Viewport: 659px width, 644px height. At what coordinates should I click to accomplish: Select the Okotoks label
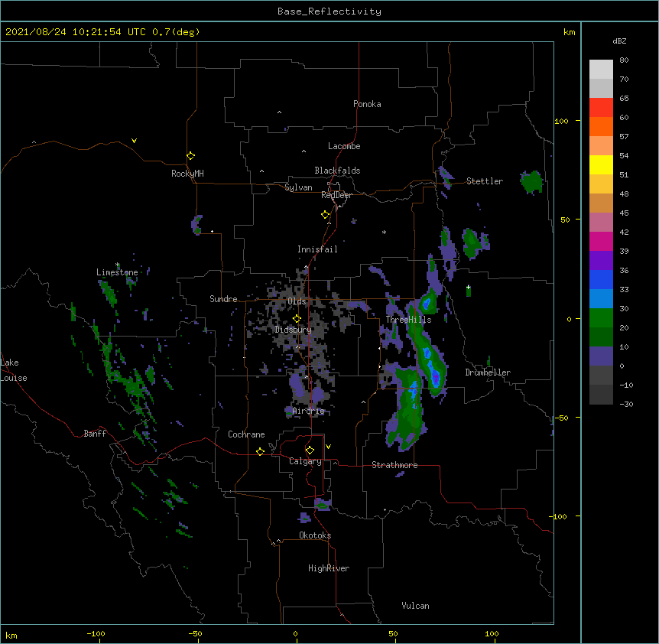coord(315,535)
